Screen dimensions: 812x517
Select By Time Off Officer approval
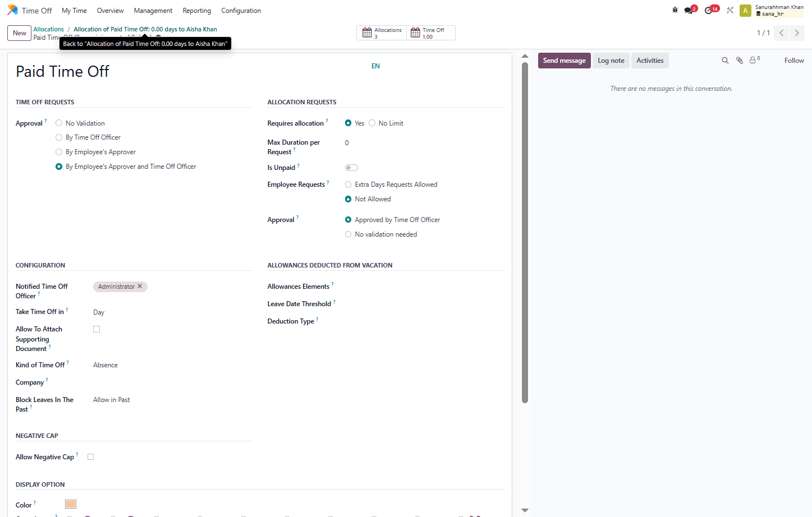click(59, 137)
